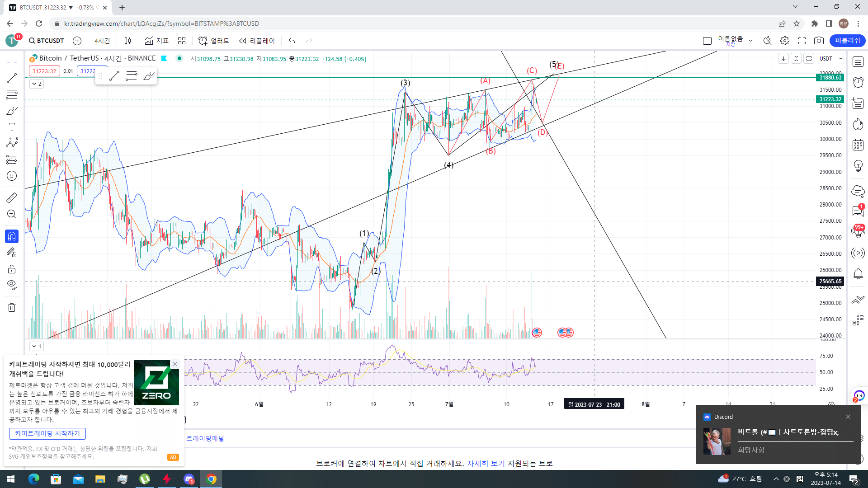
Task: Expand the 이름없음 layout dropdown arrow
Action: click(x=750, y=41)
